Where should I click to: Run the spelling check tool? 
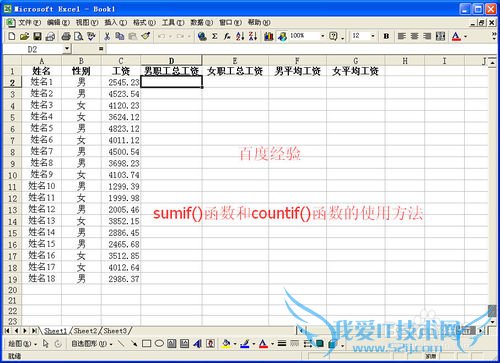tap(91, 36)
